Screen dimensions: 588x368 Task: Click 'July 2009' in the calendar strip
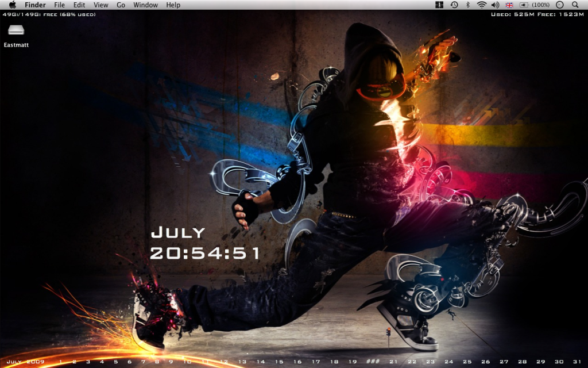pyautogui.click(x=25, y=362)
